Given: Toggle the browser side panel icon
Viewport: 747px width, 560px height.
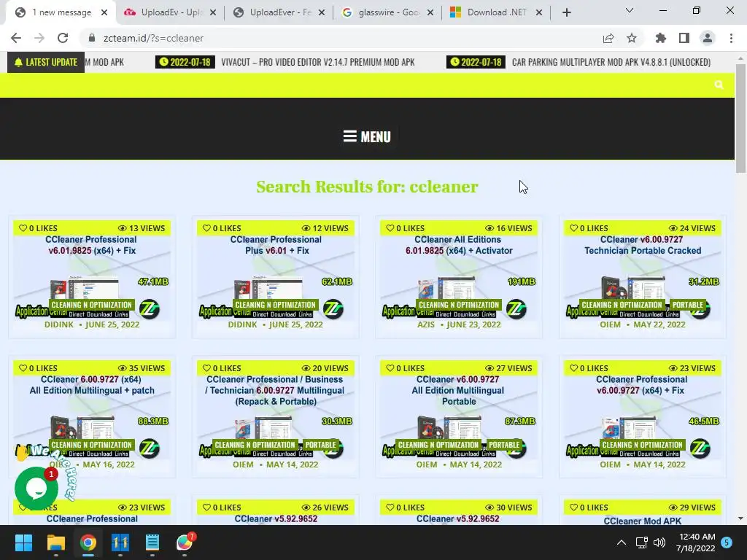Looking at the screenshot, I should (684, 38).
